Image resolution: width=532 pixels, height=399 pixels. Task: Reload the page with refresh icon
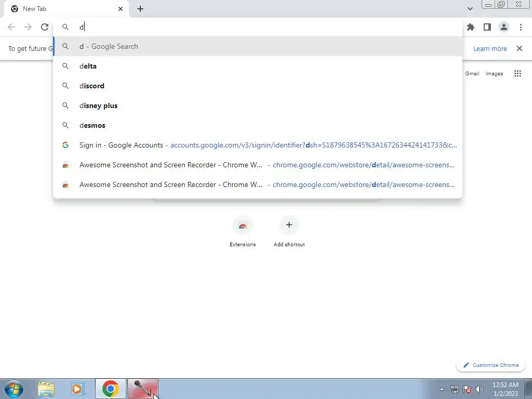click(45, 27)
